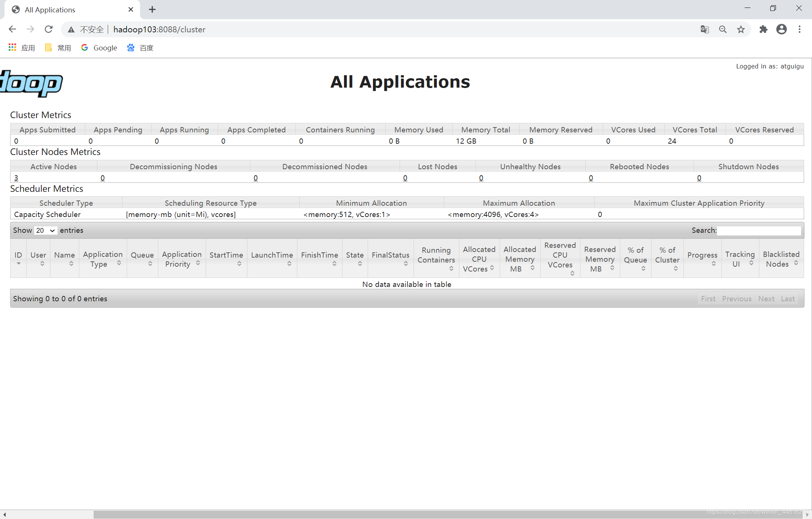This screenshot has width=812, height=519.
Task: Click the Memory Total value 12 GB
Action: pyautogui.click(x=466, y=141)
